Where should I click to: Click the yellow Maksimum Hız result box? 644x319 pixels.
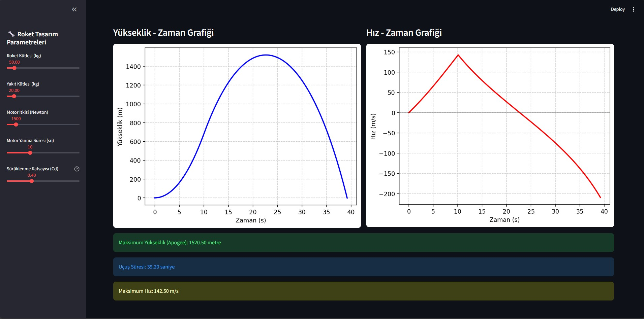coord(363,291)
